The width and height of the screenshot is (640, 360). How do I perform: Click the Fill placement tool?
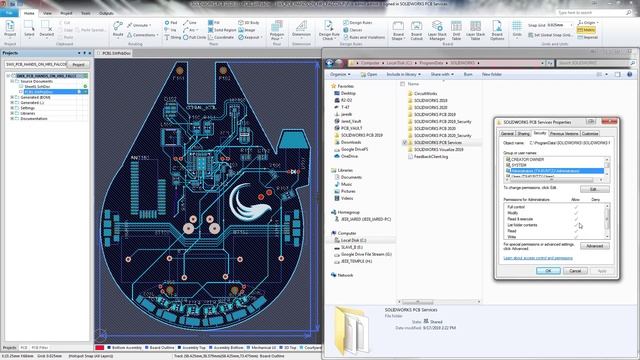[214, 23]
